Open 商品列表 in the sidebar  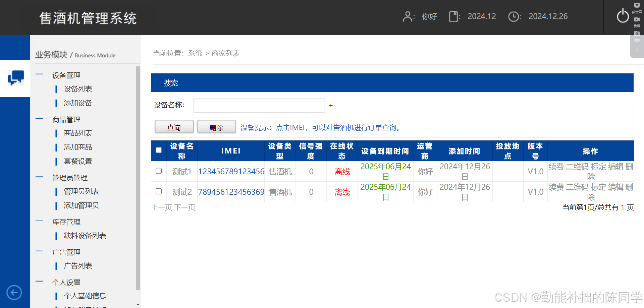coord(78,133)
